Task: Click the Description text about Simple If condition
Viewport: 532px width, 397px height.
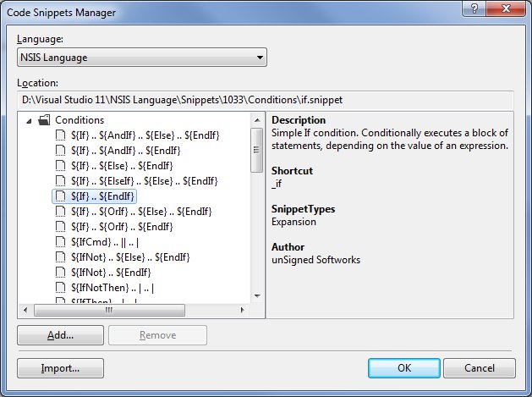Action: 390,139
